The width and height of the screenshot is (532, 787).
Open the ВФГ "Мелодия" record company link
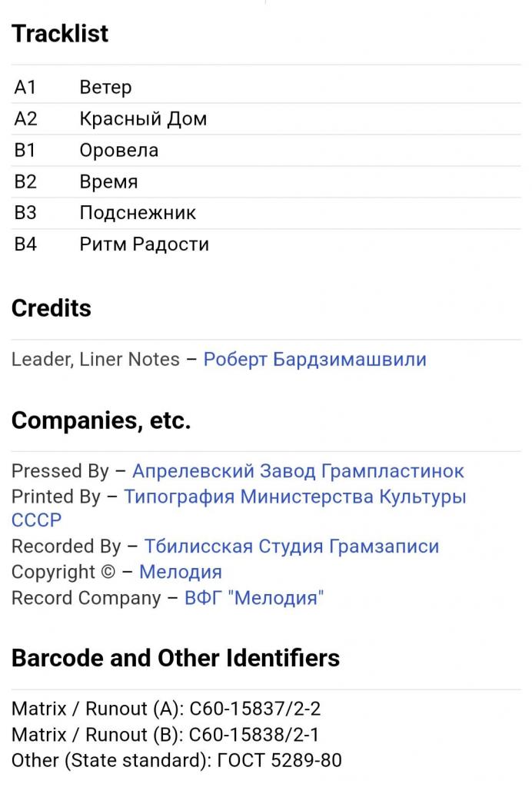[254, 598]
